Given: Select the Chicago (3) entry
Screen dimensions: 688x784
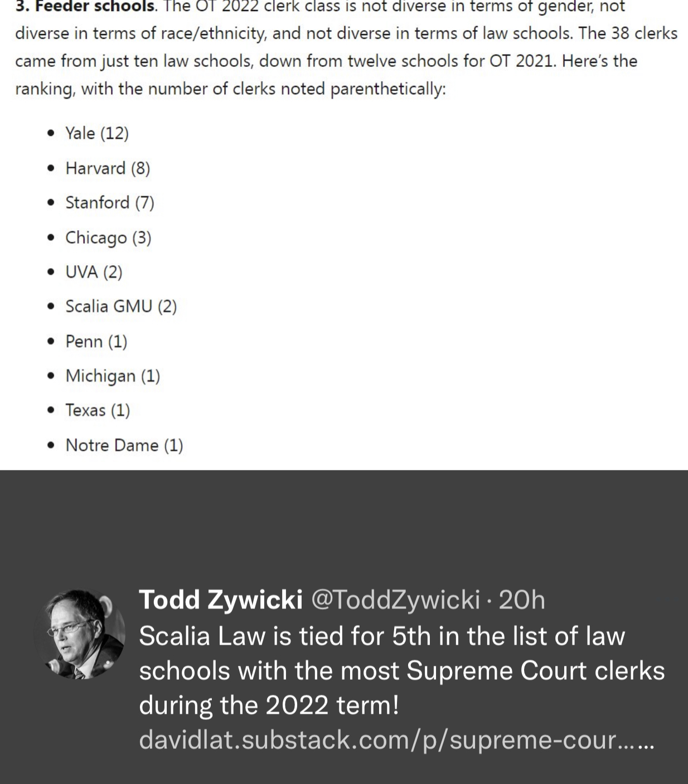Looking at the screenshot, I should pos(108,237).
